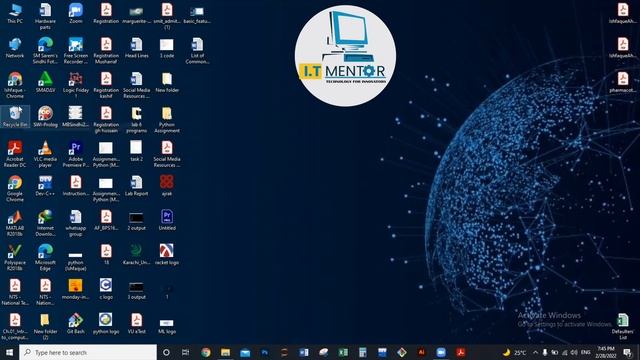Select the Ishfaque - Chrome shortcut
The width and height of the screenshot is (640, 360).
(x=15, y=85)
